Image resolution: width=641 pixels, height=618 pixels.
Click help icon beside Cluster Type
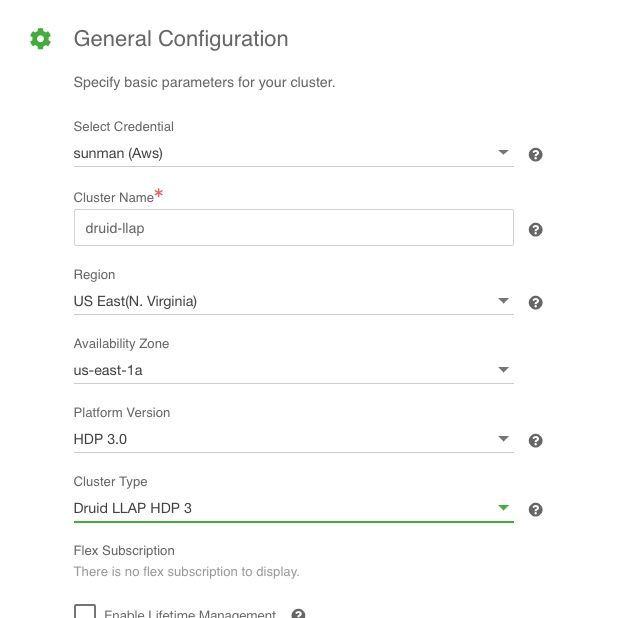(535, 509)
